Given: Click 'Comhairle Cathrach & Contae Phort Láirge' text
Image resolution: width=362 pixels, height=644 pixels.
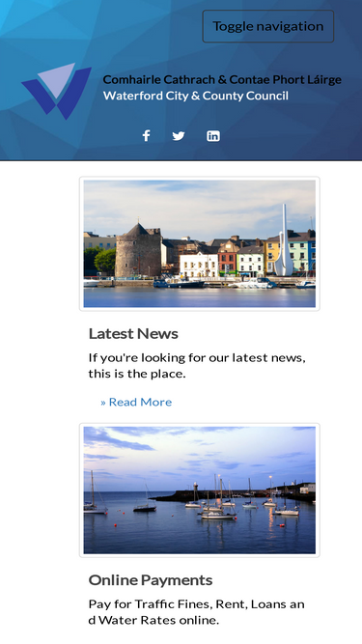Looking at the screenshot, I should pyautogui.click(x=222, y=80).
